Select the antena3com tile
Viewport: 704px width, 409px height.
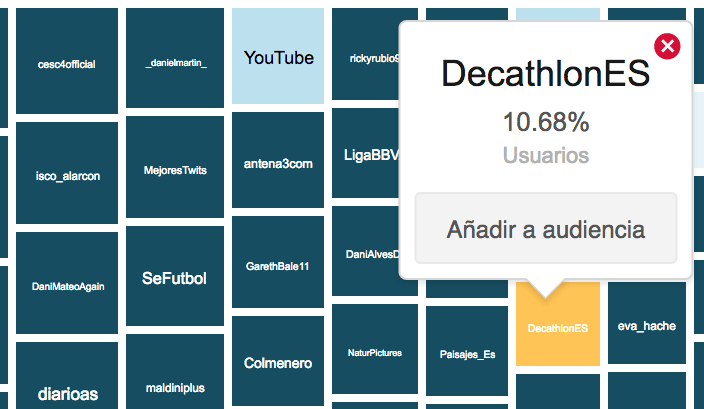coord(278,160)
